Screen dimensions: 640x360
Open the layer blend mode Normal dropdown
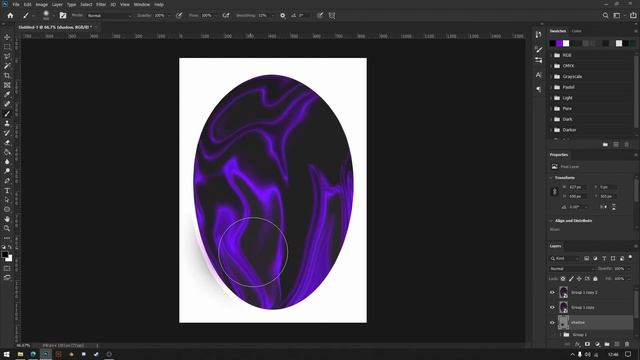571,269
